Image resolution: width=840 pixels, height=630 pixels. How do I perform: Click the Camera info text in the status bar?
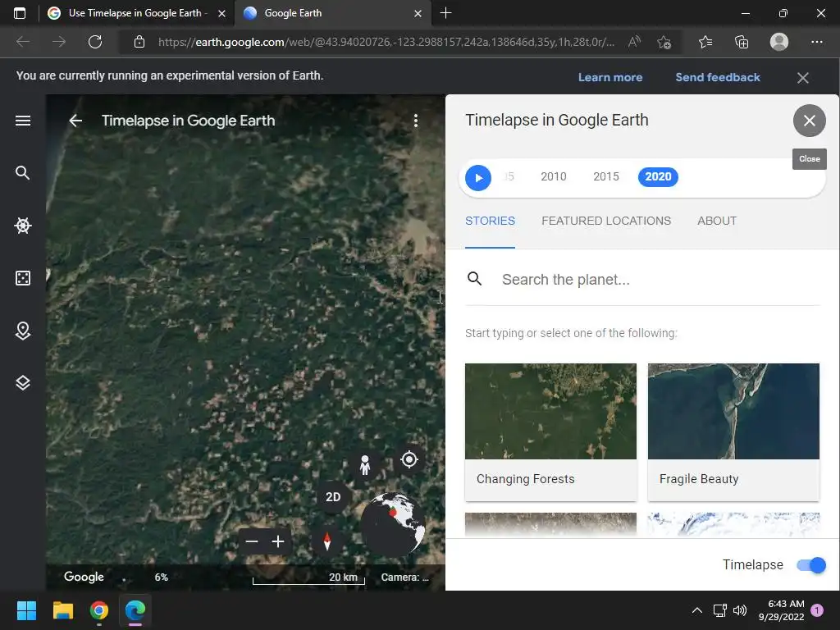coord(404,577)
